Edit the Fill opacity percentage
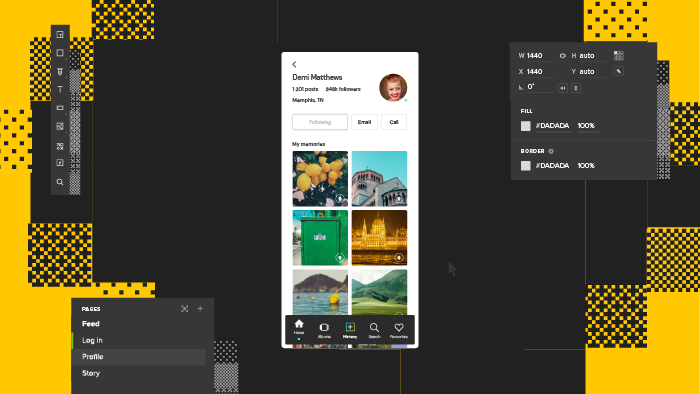Screen dimensions: 700x394 pyautogui.click(x=587, y=126)
